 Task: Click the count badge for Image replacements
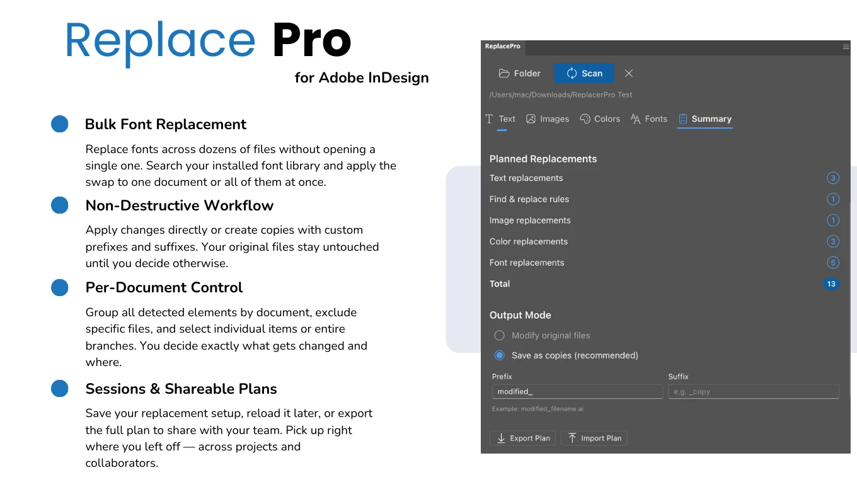pos(833,220)
